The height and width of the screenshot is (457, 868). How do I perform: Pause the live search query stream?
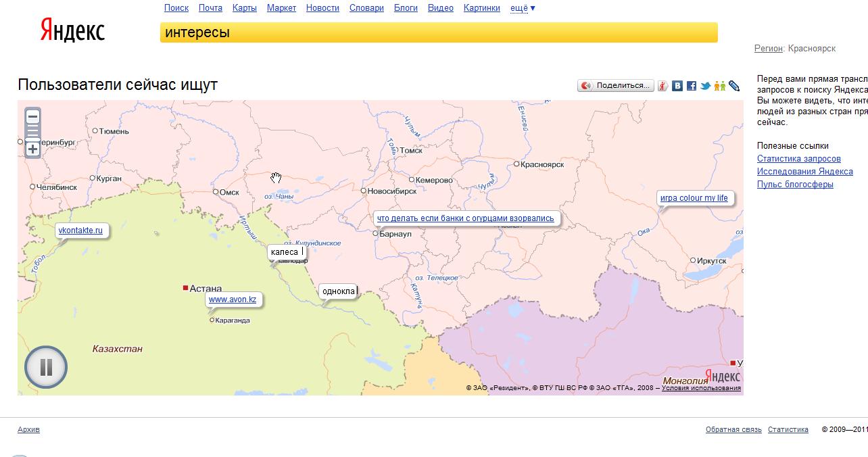[46, 367]
